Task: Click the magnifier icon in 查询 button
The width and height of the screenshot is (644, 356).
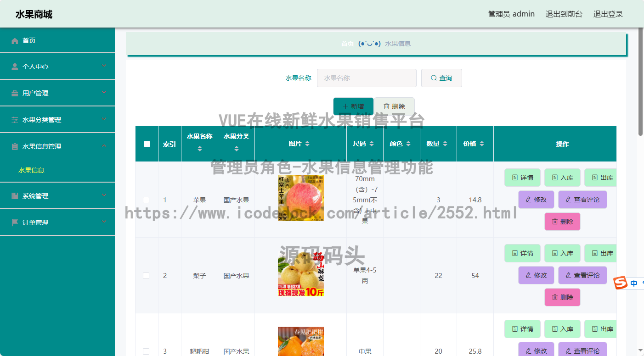Action: (x=434, y=78)
